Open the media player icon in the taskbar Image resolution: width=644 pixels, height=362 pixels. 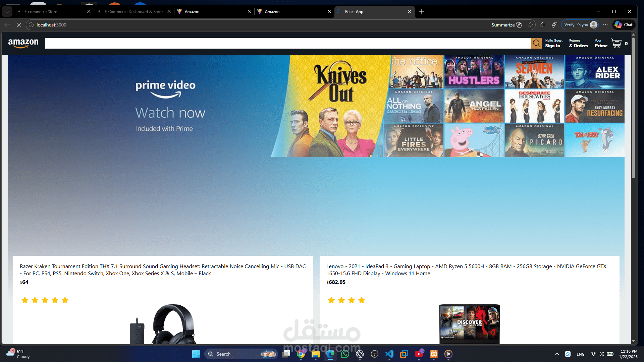(x=448, y=354)
